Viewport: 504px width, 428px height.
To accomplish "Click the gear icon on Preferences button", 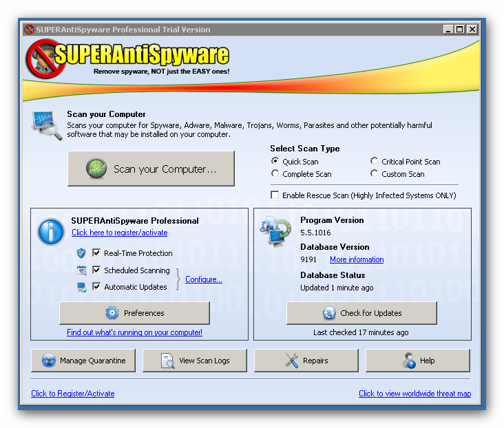I will click(112, 312).
